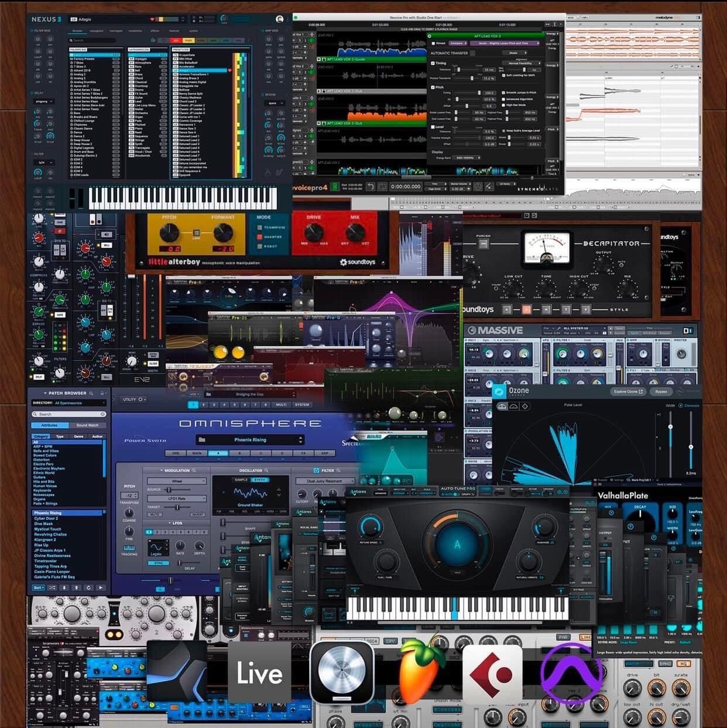
Task: Click up arrow icon in Omnisphere patch browser
Action: point(76,588)
